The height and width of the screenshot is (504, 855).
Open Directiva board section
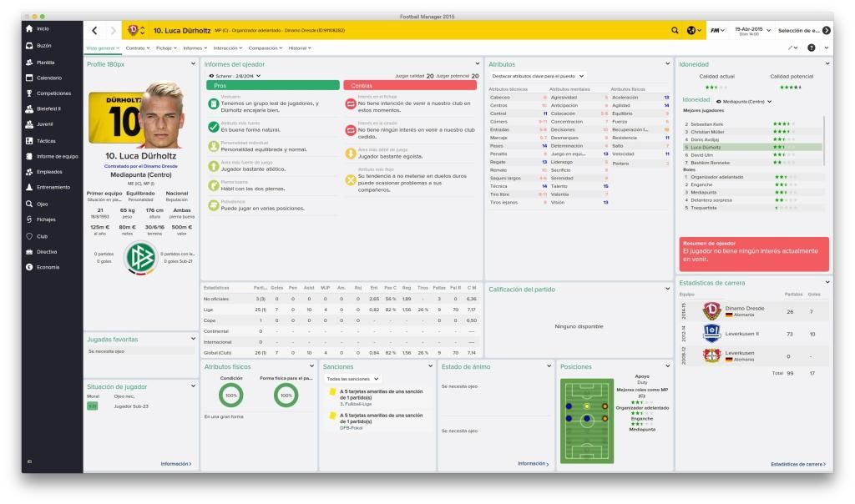(x=47, y=252)
